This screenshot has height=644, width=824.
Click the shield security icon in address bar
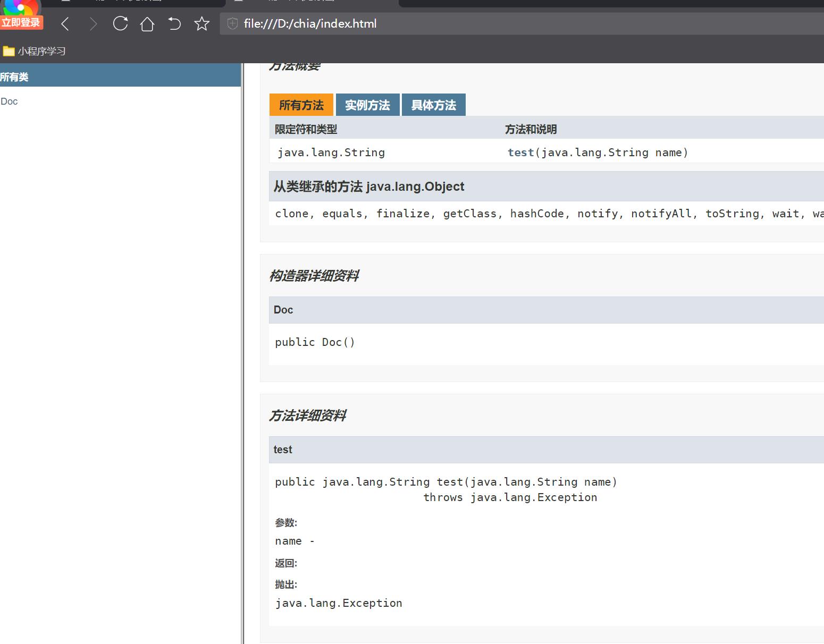pos(232,23)
